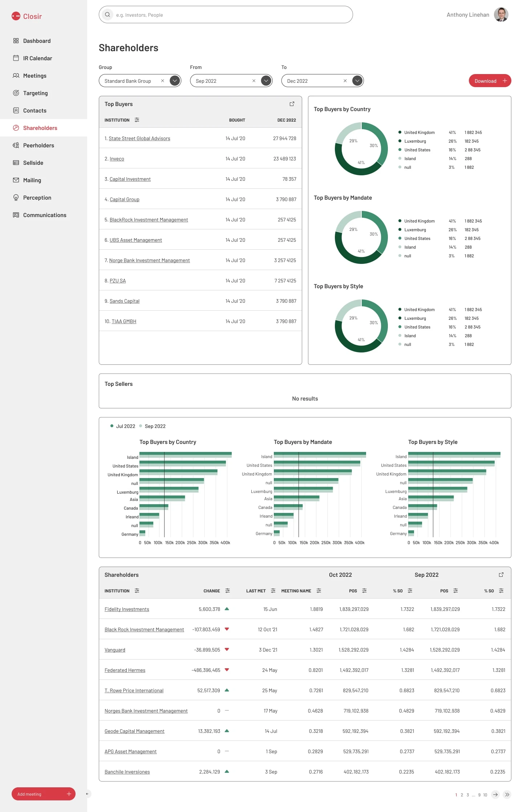Go to page 10
Viewport: 523px width, 812px height.
[x=485, y=795]
